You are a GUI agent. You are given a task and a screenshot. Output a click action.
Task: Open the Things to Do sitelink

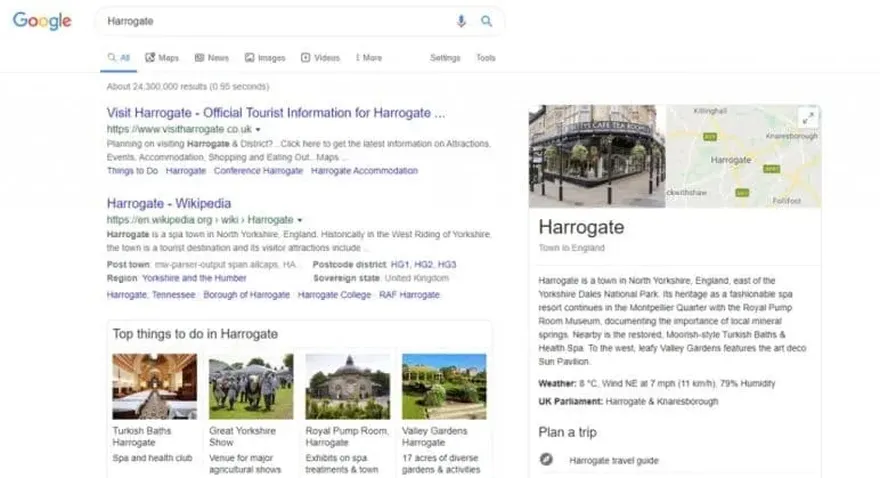132,171
